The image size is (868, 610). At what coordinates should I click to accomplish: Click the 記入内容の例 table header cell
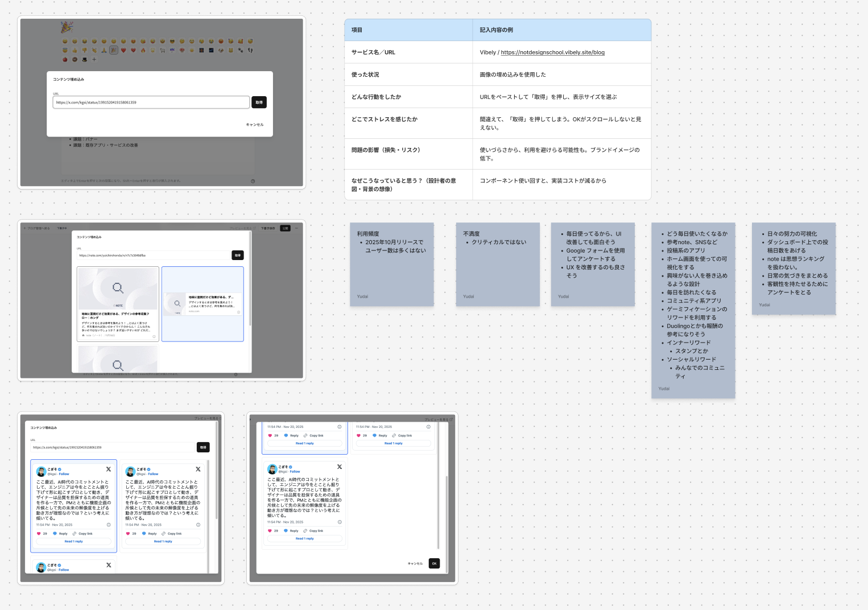coord(561,30)
